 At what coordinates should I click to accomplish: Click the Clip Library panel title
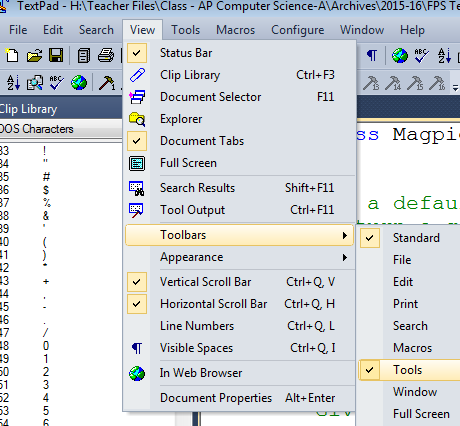pos(29,109)
